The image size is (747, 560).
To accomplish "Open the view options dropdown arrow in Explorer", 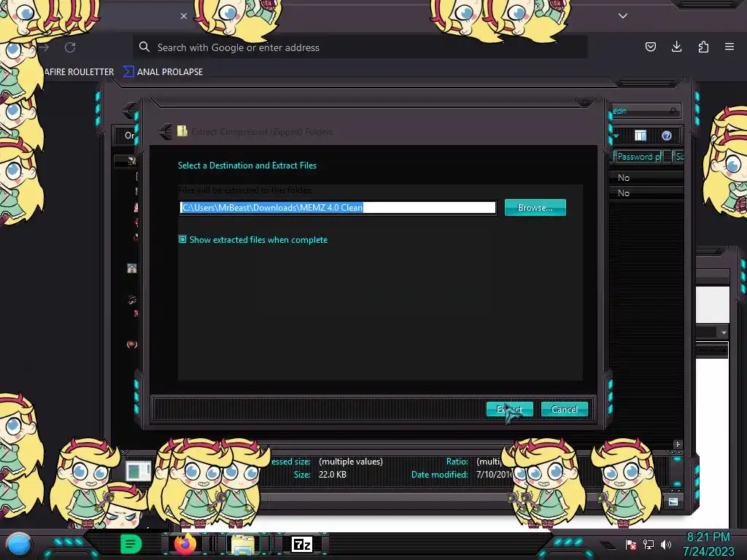I will [x=616, y=136].
